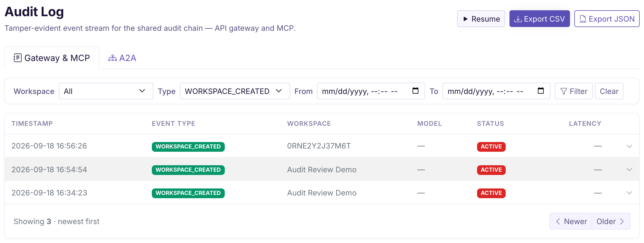Go to Newer events page
This screenshot has width=644, height=243.
point(571,221)
